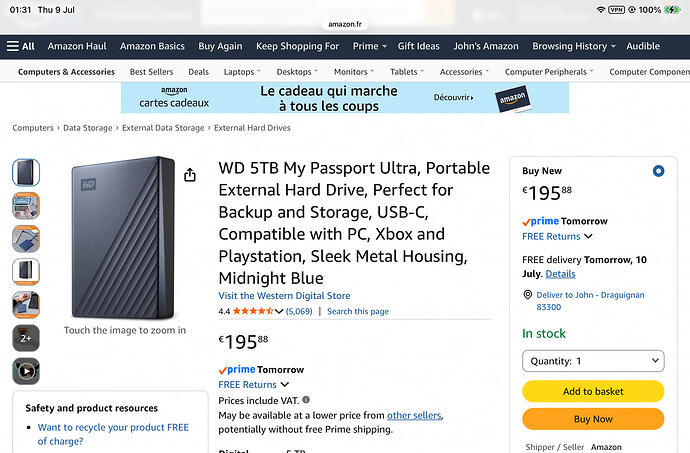Open the All hamburger menu
Image resolution: width=690 pixels, height=453 pixels.
pos(20,46)
